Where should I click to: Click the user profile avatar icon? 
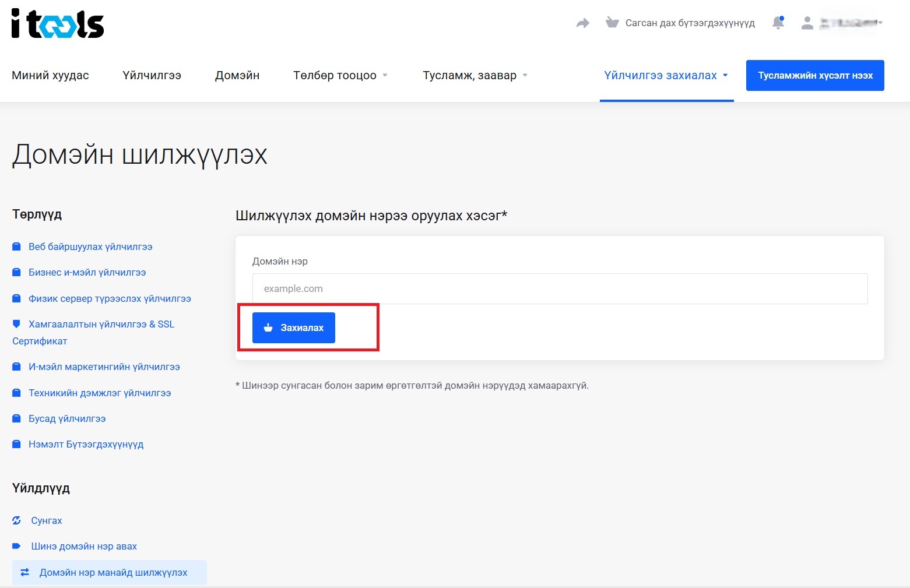[807, 23]
